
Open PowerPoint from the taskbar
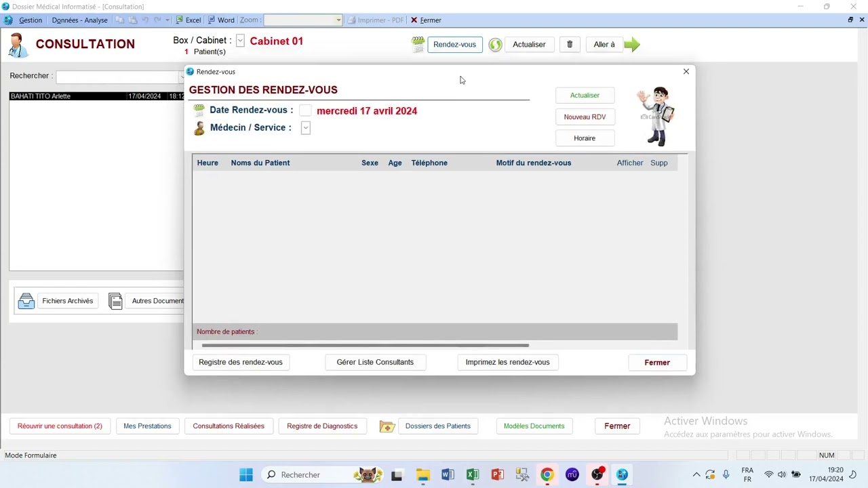(x=498, y=474)
